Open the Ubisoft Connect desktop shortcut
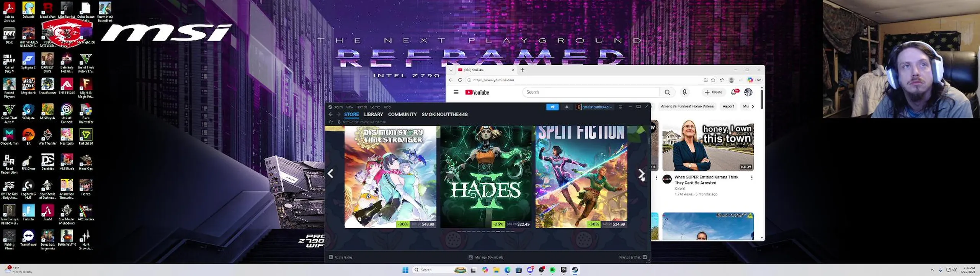The height and width of the screenshot is (276, 980). click(67, 114)
